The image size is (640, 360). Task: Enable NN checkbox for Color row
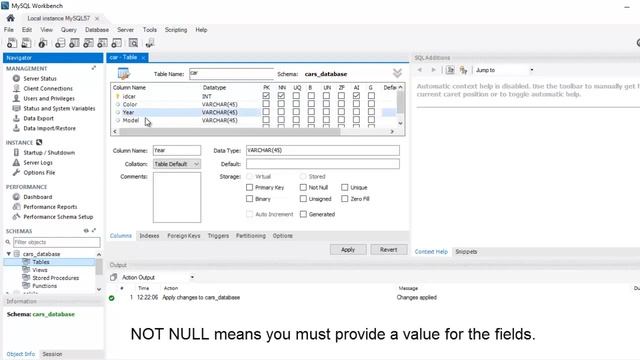click(281, 104)
